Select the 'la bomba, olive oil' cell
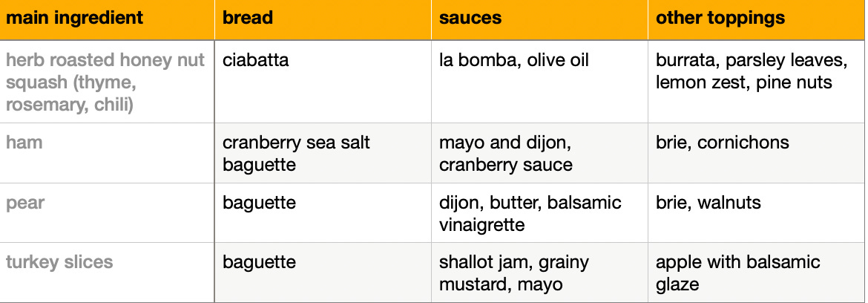This screenshot has width=868, height=303. (540, 82)
